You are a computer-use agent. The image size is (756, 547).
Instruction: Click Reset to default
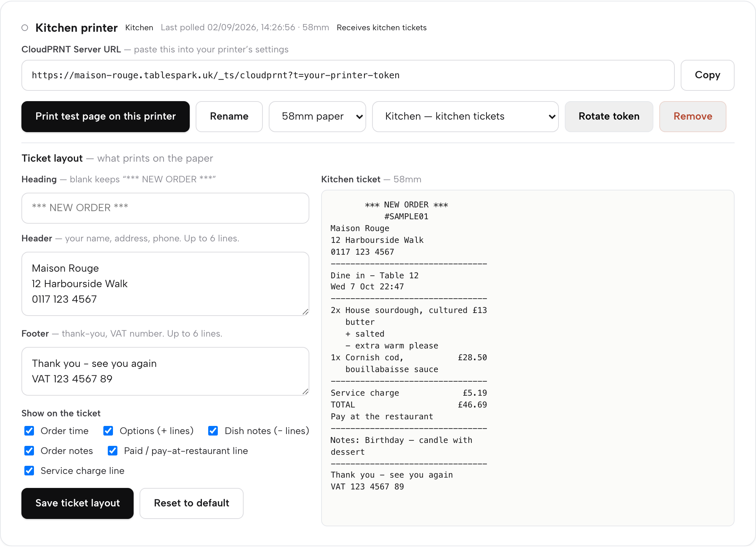[x=192, y=503]
